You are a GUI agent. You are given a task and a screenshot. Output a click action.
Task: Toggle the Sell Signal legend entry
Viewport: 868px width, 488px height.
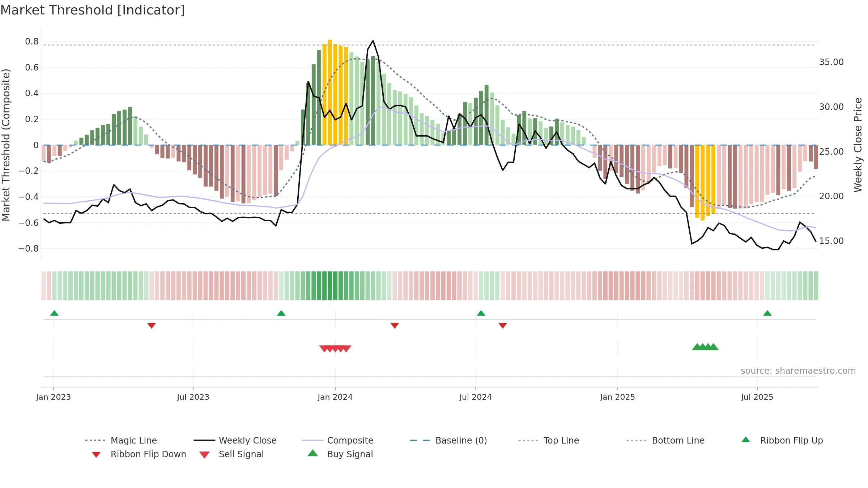(231, 454)
